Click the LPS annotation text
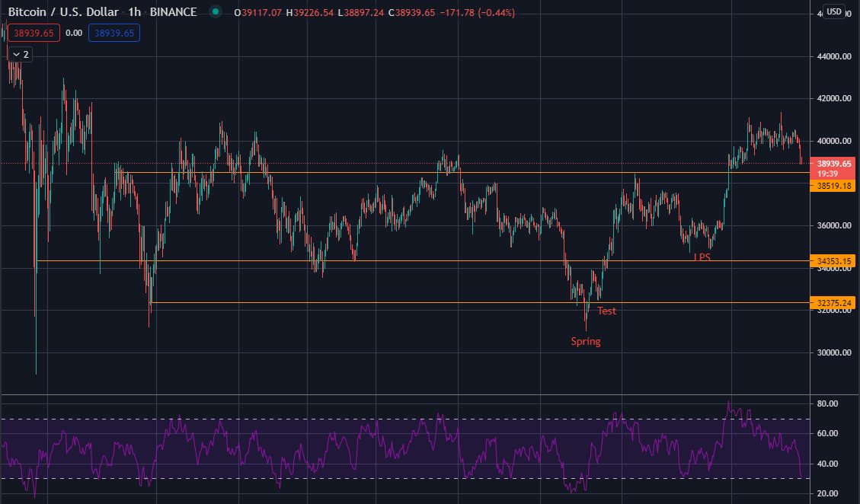 (701, 258)
